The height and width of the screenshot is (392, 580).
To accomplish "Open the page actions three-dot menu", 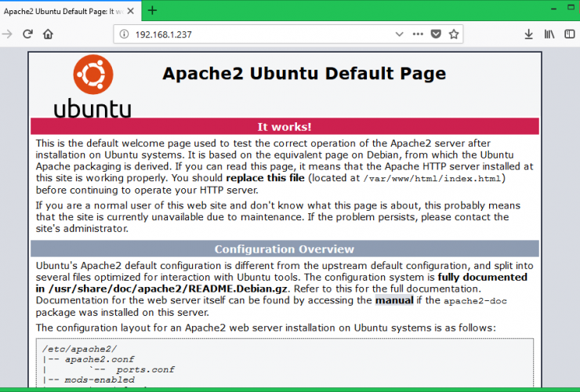I will click(x=418, y=34).
